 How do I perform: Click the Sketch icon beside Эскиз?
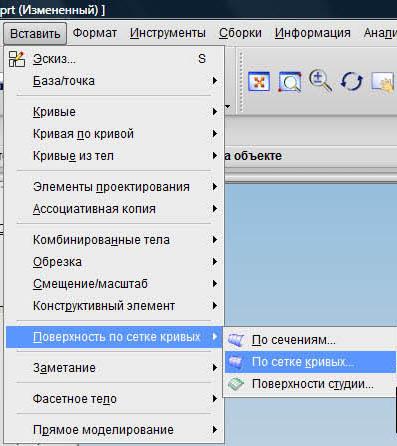[x=17, y=59]
